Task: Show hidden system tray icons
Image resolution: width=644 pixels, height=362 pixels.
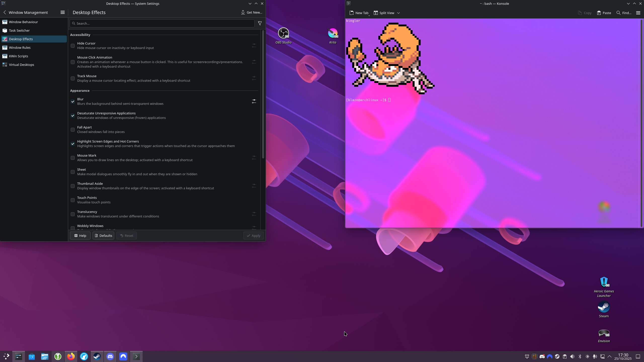Action: [x=610, y=356]
